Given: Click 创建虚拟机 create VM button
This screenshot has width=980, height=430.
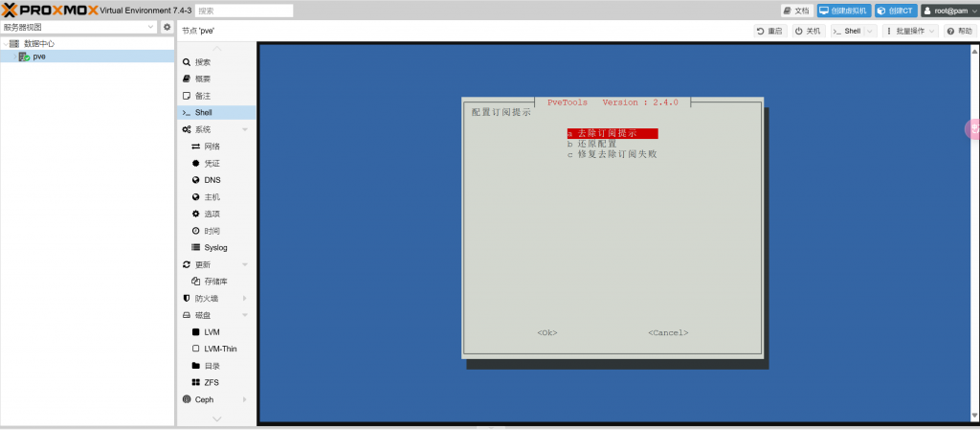Looking at the screenshot, I should pyautogui.click(x=844, y=11).
